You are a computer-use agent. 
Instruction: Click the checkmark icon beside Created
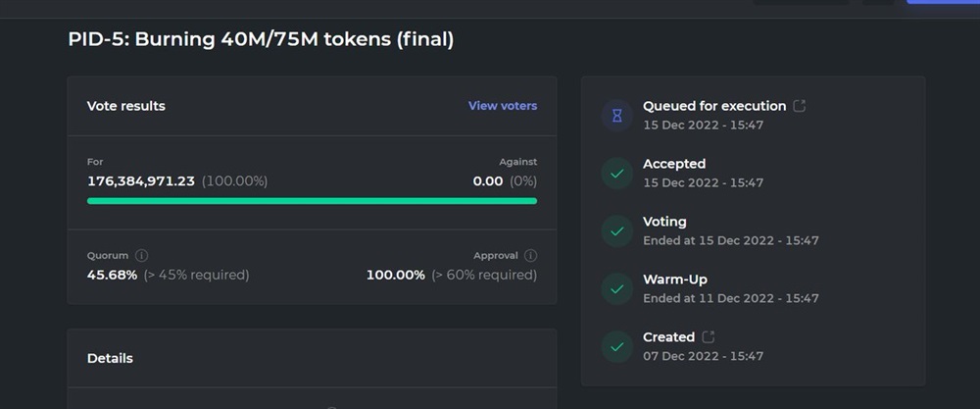pos(616,346)
